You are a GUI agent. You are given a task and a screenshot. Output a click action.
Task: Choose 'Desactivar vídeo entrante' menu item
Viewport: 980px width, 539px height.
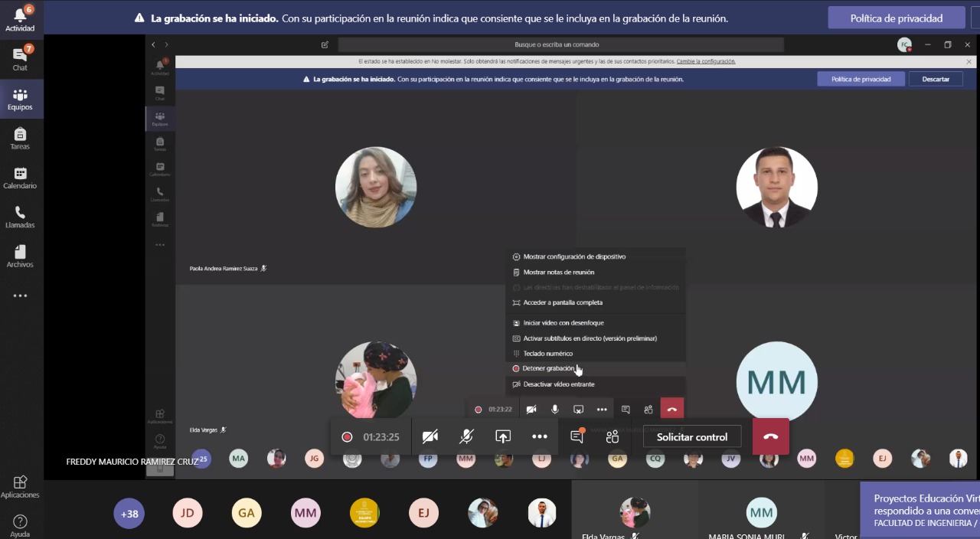click(x=596, y=384)
